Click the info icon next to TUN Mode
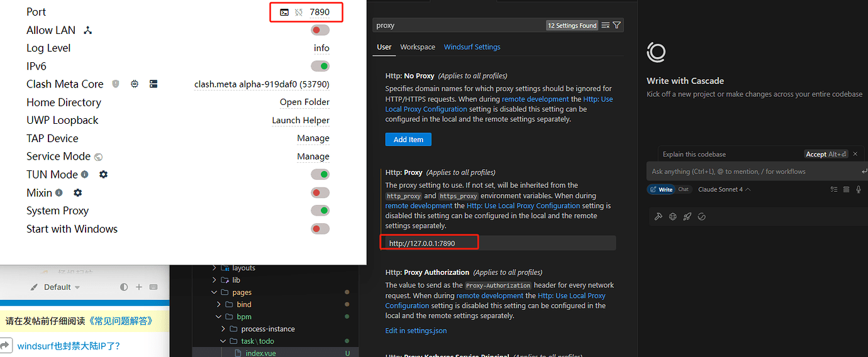 85,174
